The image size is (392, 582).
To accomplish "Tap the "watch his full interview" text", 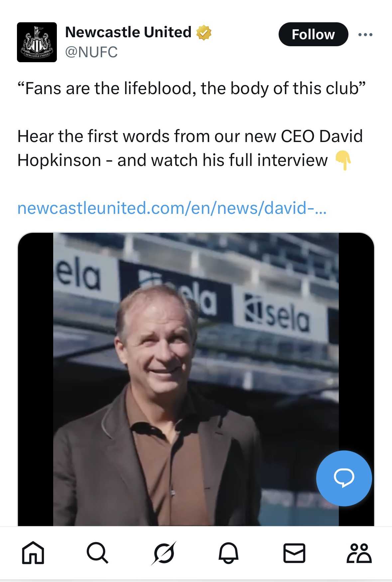I will point(239,160).
